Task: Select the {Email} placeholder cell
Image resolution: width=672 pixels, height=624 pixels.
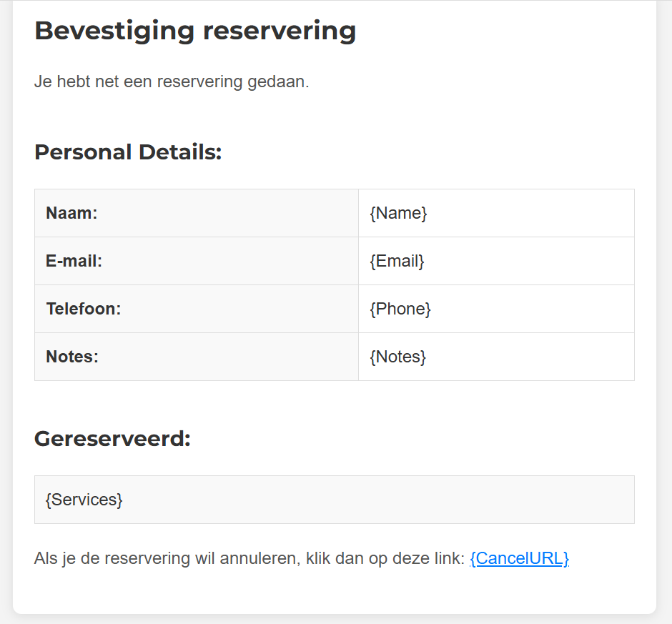Action: point(496,261)
